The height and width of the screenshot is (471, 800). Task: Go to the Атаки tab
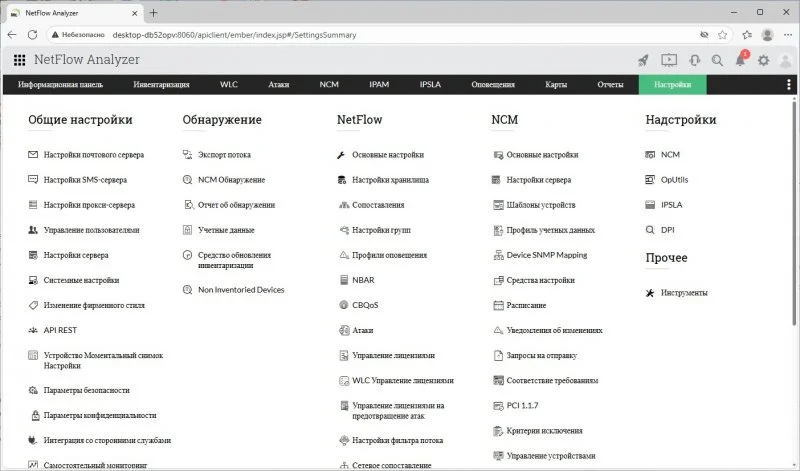tap(279, 85)
